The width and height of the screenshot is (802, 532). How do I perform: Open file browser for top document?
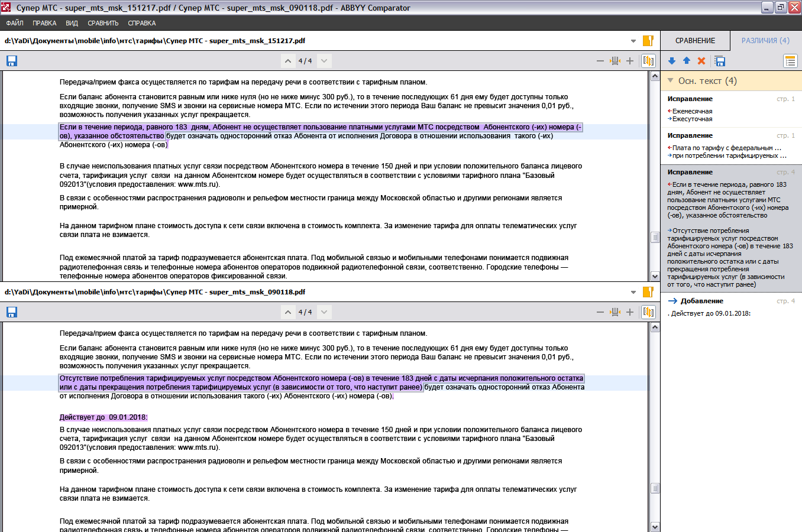coord(648,41)
